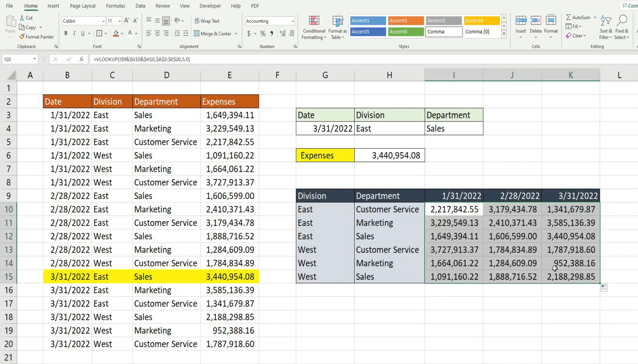Click the AutoSum sigma icon
The width and height of the screenshot is (638, 364).
tap(568, 17)
